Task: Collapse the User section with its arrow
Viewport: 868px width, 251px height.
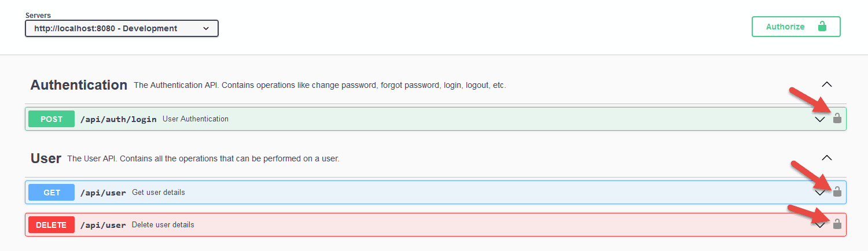Action: pos(827,157)
